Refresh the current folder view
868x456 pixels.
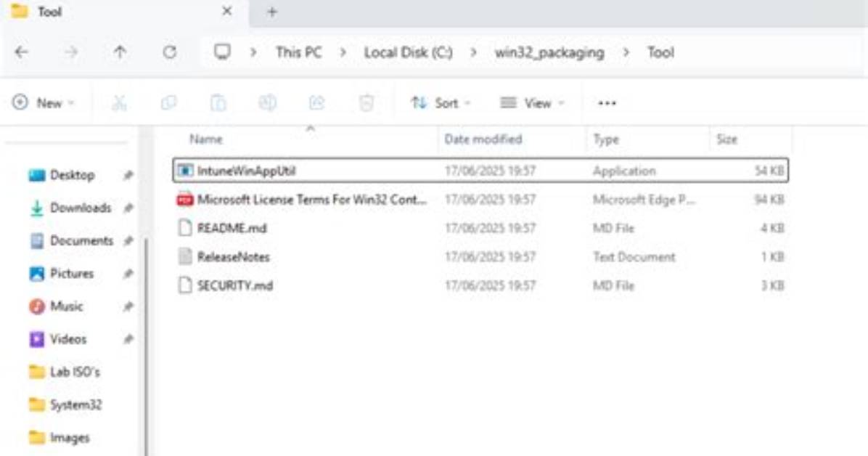click(169, 52)
